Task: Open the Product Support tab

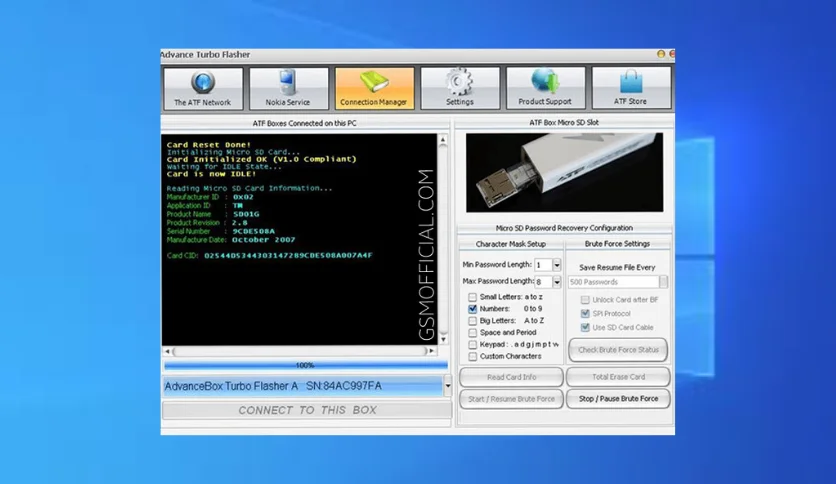Action: pos(545,88)
